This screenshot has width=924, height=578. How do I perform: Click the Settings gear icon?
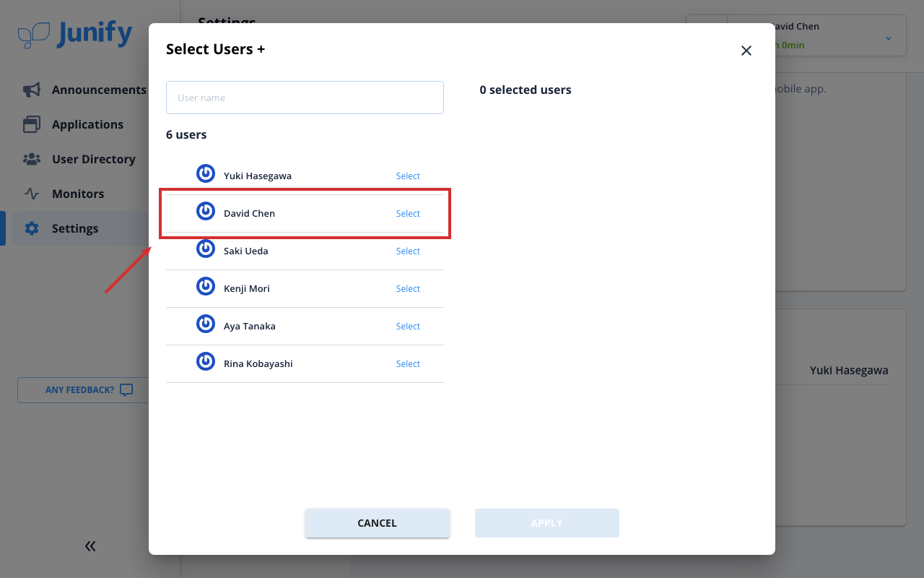click(32, 228)
